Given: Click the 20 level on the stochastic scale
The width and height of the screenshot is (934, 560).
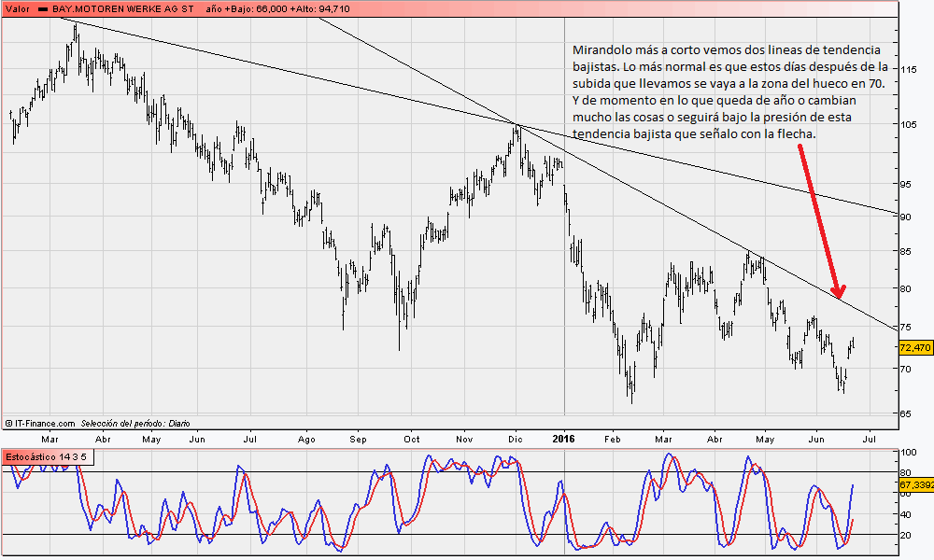Looking at the screenshot, I should pos(905,535).
